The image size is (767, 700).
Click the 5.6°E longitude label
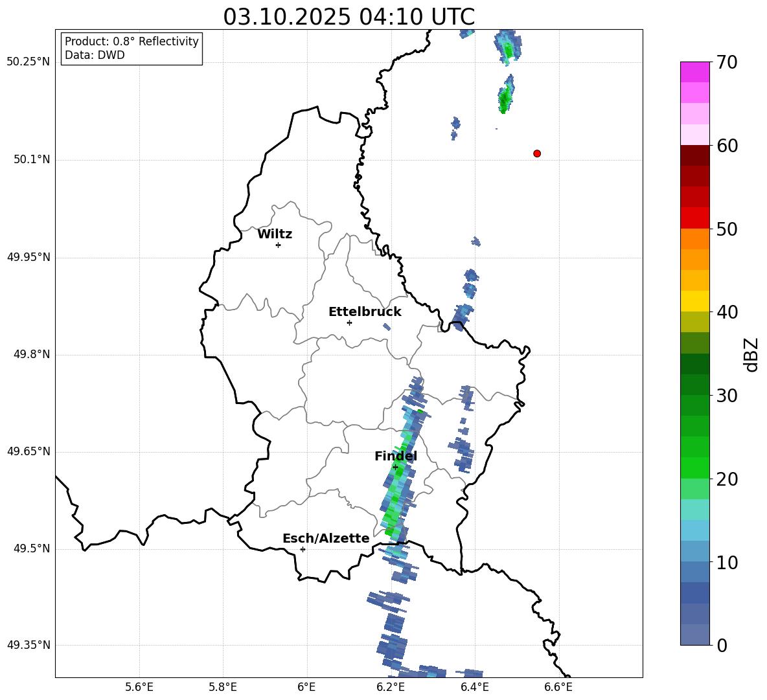[x=139, y=687]
